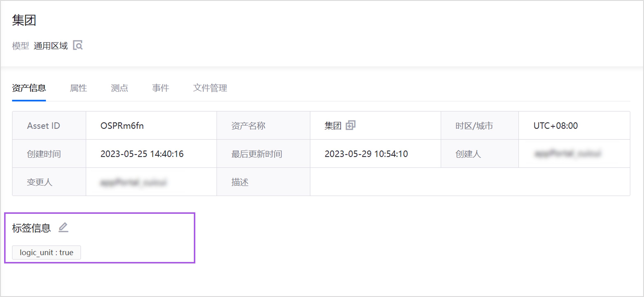
Task: Click the 通用区域 model name link
Action: [x=50, y=46]
